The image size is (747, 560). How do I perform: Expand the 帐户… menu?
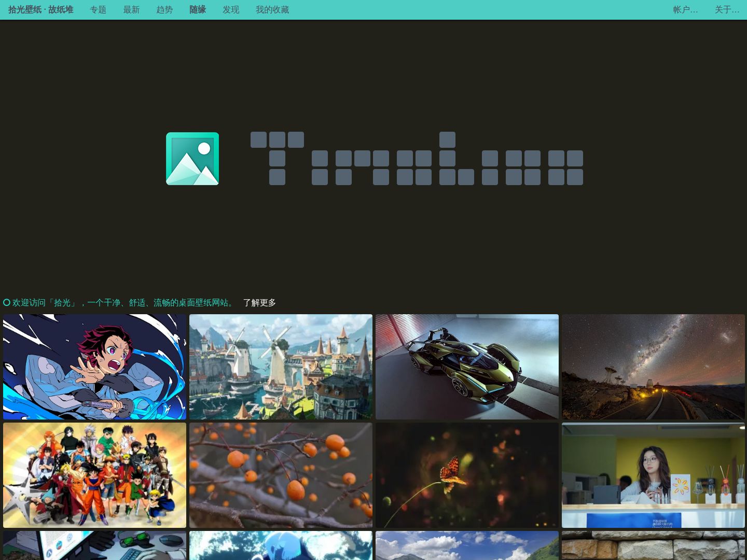[x=686, y=10]
